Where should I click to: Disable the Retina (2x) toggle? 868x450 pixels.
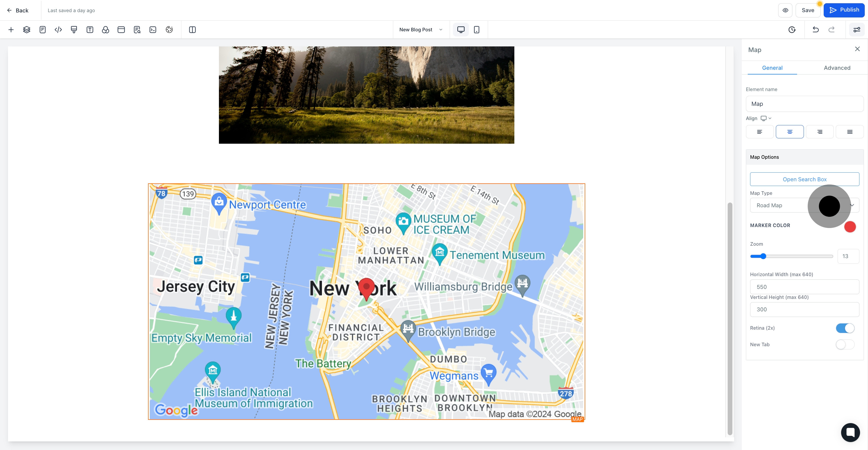point(845,328)
